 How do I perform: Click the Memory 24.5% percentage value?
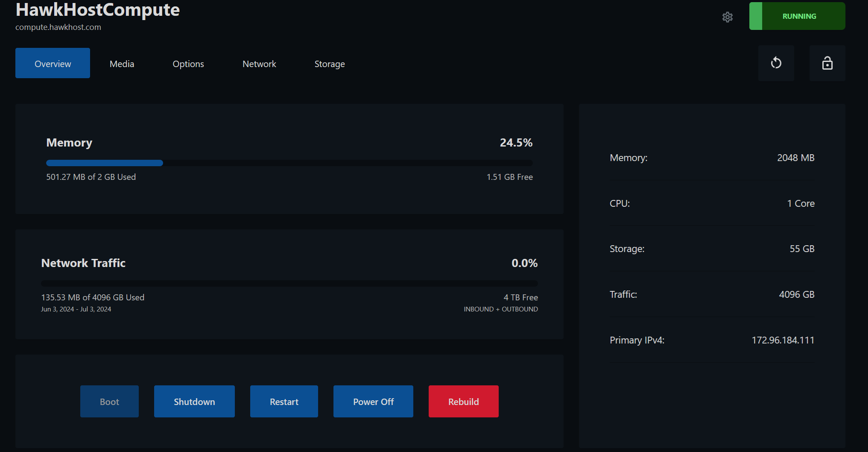click(516, 143)
